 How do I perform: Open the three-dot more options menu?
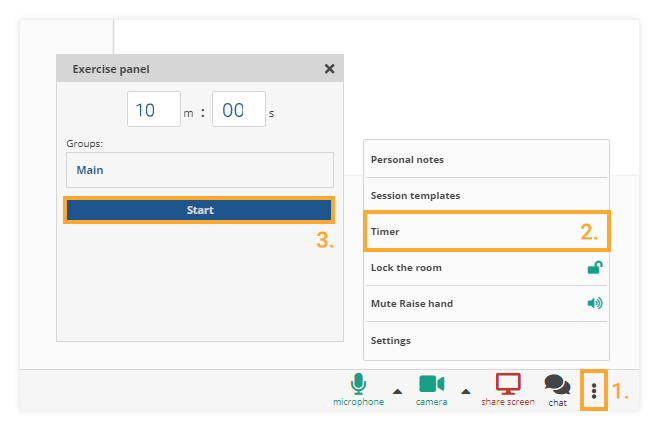tap(594, 391)
